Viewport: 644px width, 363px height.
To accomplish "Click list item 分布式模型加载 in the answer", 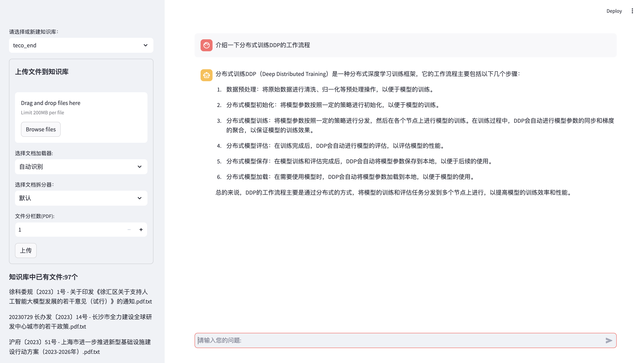I will tap(350, 177).
